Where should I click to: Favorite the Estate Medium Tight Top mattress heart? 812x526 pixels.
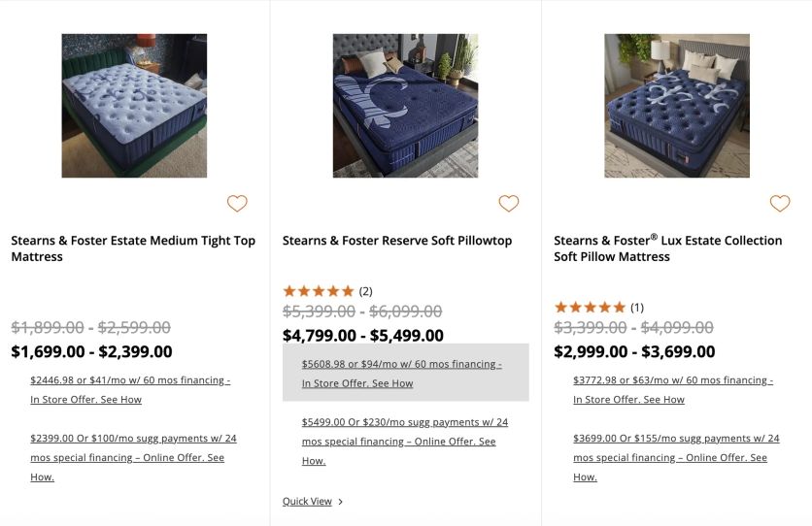point(237,203)
